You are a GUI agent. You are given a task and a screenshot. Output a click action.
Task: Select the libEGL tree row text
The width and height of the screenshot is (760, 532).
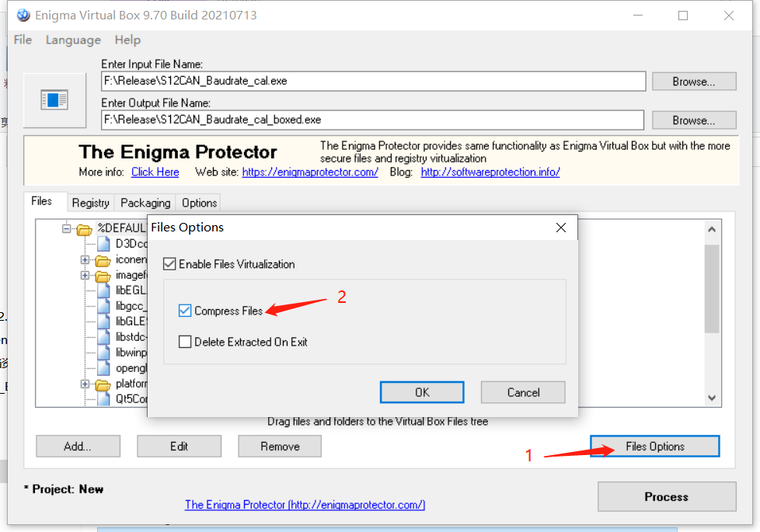[131, 290]
